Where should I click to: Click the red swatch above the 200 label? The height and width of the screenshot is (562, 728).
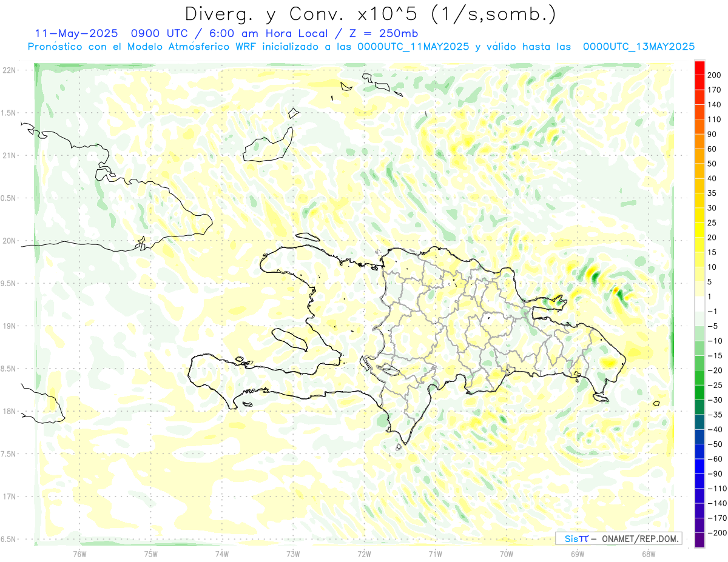click(x=699, y=68)
